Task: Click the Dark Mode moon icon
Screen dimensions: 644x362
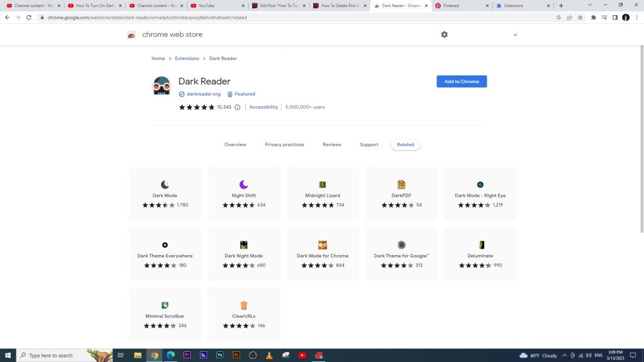Action: tap(165, 184)
